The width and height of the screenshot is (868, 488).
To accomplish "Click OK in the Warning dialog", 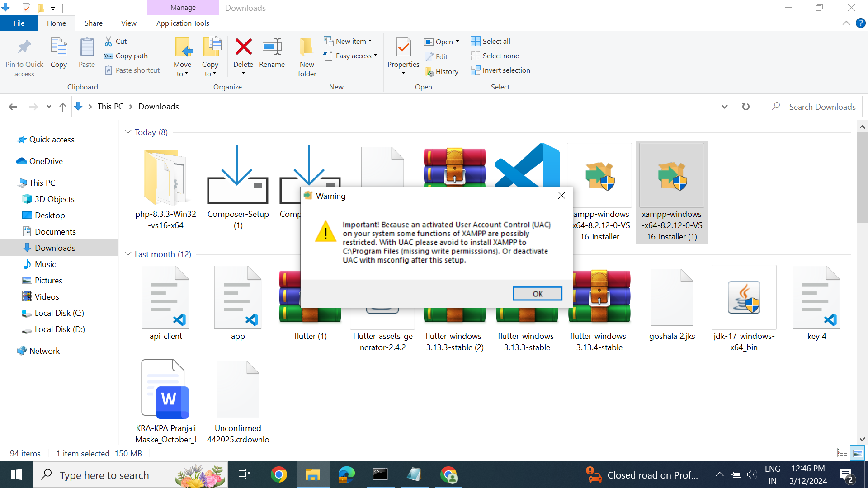I will (x=538, y=294).
